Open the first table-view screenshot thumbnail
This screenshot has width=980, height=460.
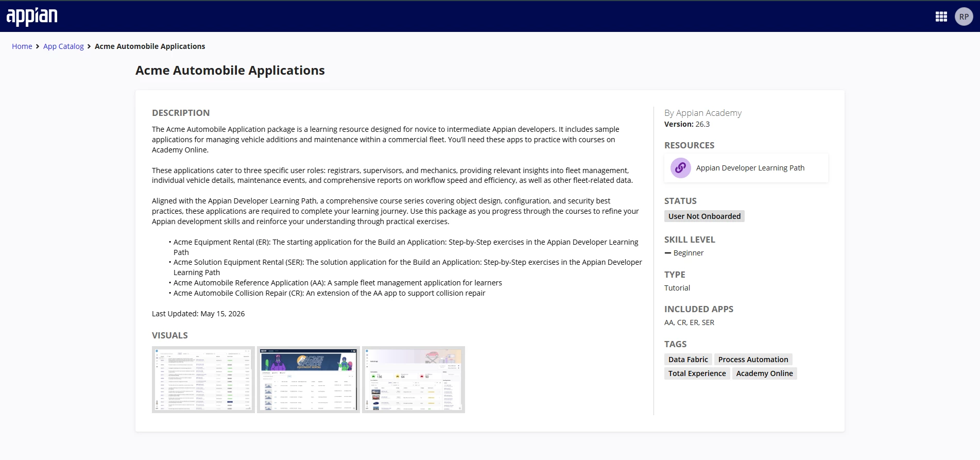(x=203, y=380)
